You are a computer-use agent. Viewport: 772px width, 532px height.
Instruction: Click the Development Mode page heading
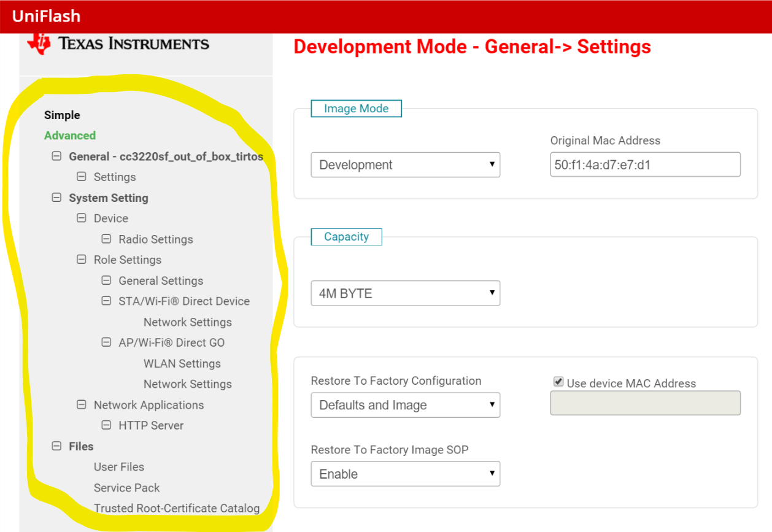tap(473, 47)
